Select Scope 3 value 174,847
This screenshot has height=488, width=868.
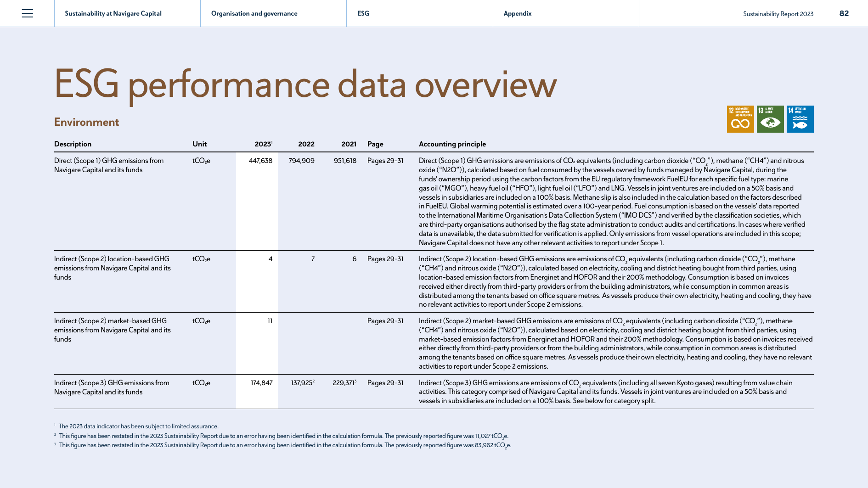(261, 383)
